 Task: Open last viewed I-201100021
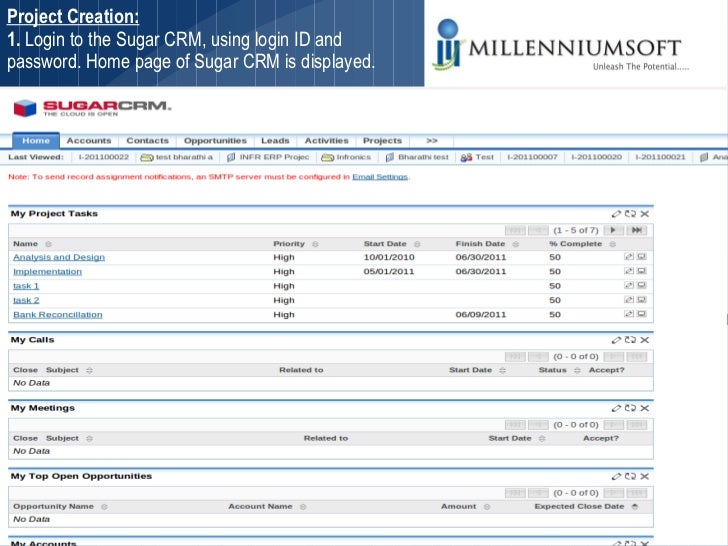click(660, 157)
